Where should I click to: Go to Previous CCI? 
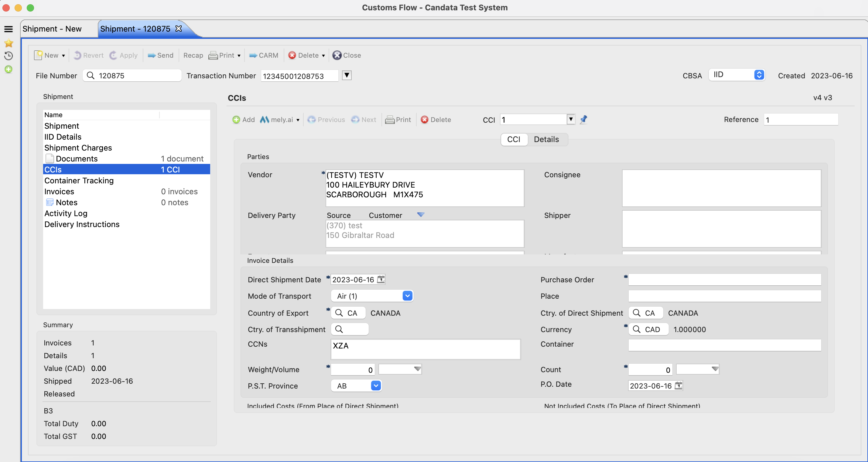click(326, 120)
